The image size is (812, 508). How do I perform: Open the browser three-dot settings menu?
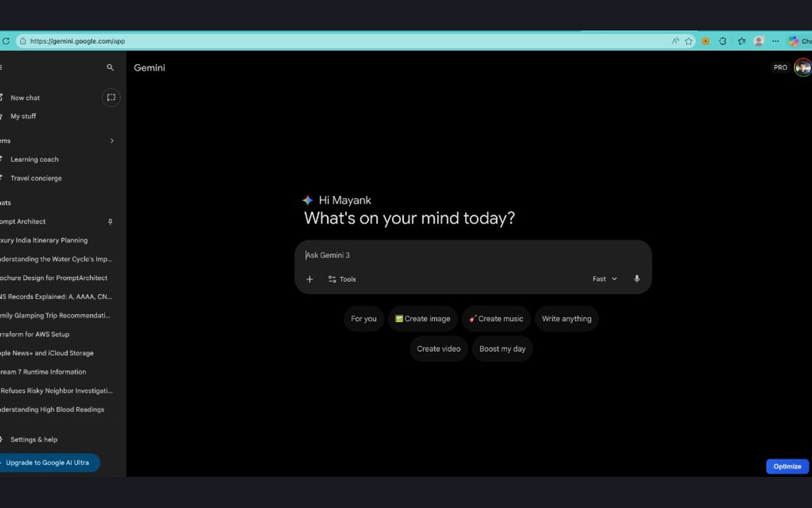[x=775, y=41]
